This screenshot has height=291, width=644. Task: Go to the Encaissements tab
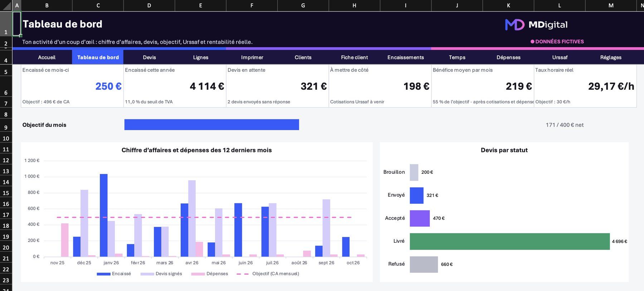pos(406,57)
